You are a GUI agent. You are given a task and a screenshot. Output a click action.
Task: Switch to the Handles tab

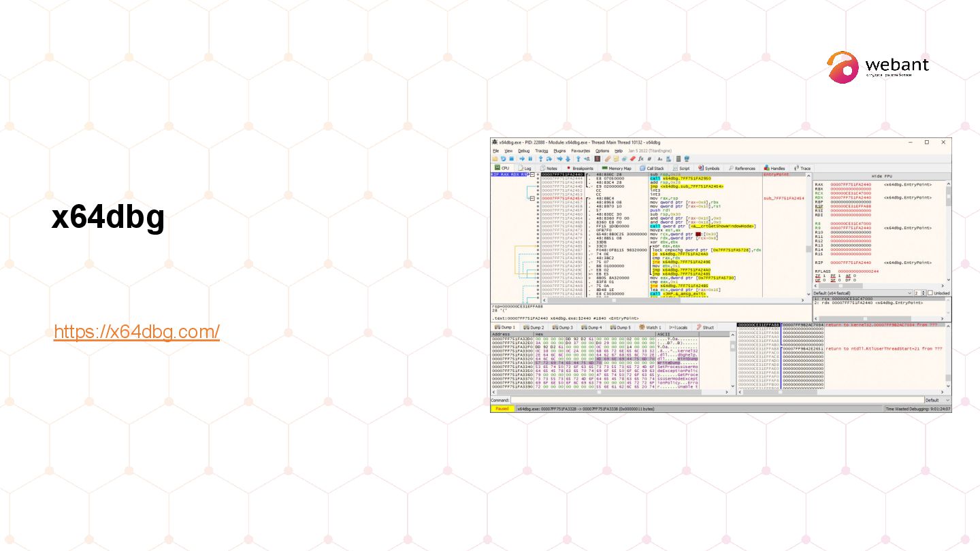click(774, 168)
